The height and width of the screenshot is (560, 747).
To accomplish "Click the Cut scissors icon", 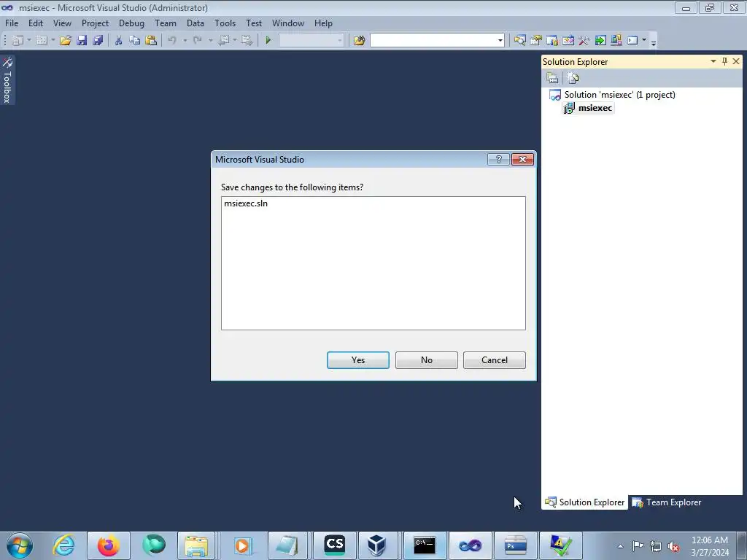I will (x=119, y=41).
